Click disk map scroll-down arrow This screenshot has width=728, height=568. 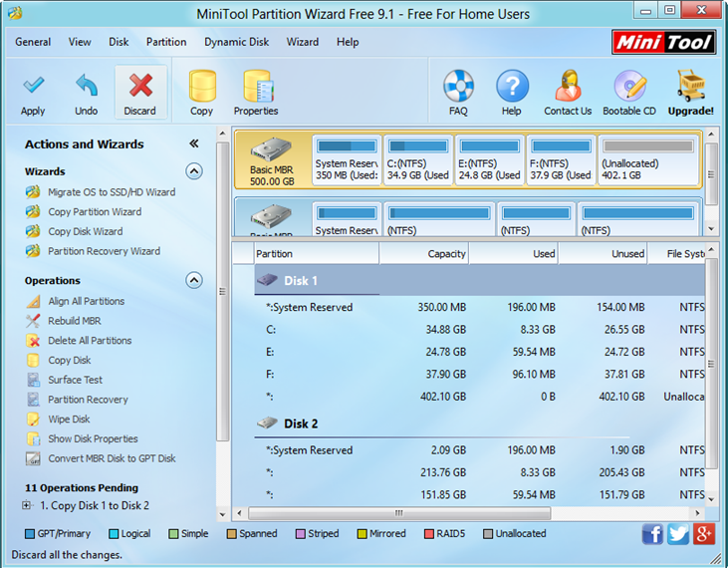pos(711,229)
